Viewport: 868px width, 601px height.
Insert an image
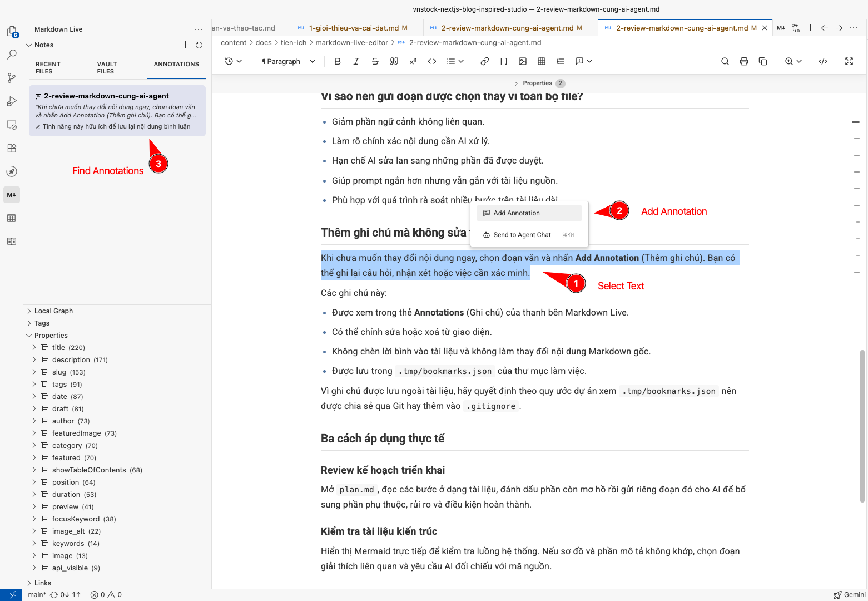(523, 61)
